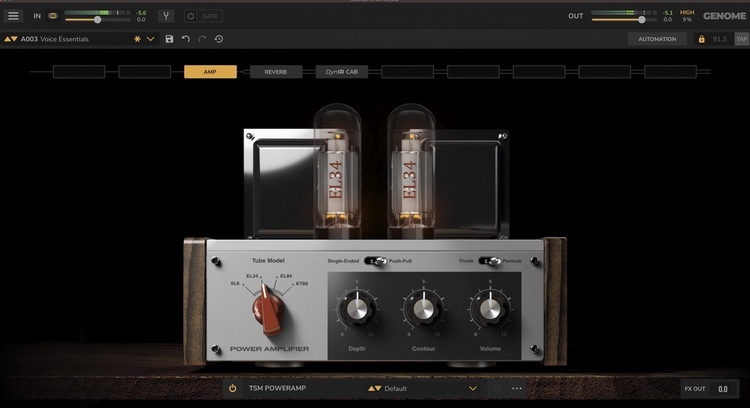Click the very first empty chain slot
Image resolution: width=750 pixels, height=408 pixels.
(79, 72)
